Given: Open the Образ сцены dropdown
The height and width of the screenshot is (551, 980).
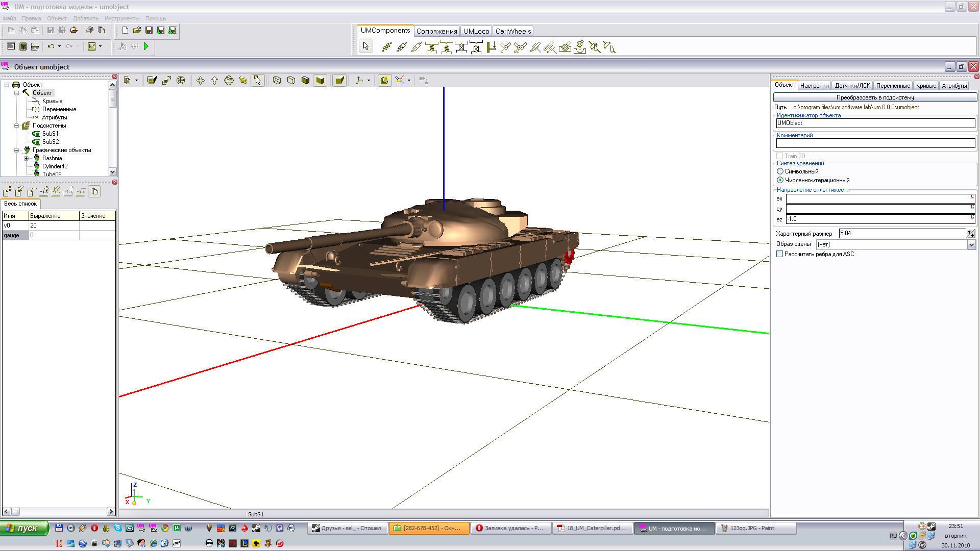Looking at the screenshot, I should click(x=971, y=244).
